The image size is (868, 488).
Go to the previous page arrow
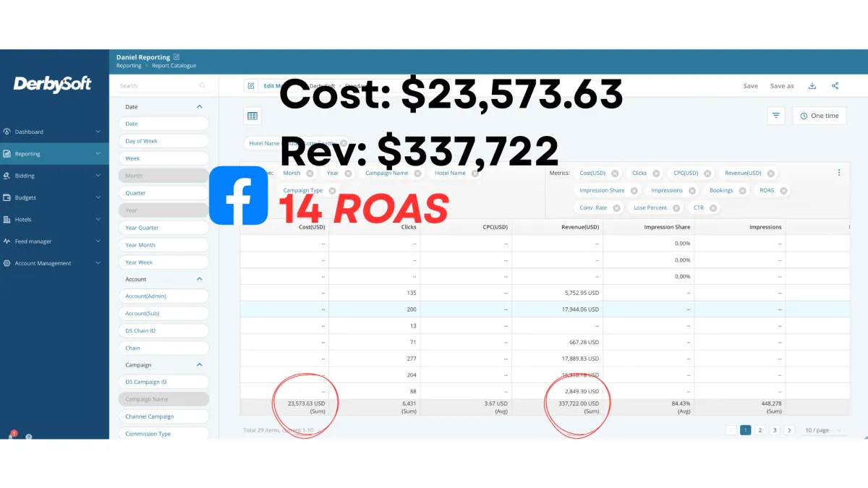[731, 430]
